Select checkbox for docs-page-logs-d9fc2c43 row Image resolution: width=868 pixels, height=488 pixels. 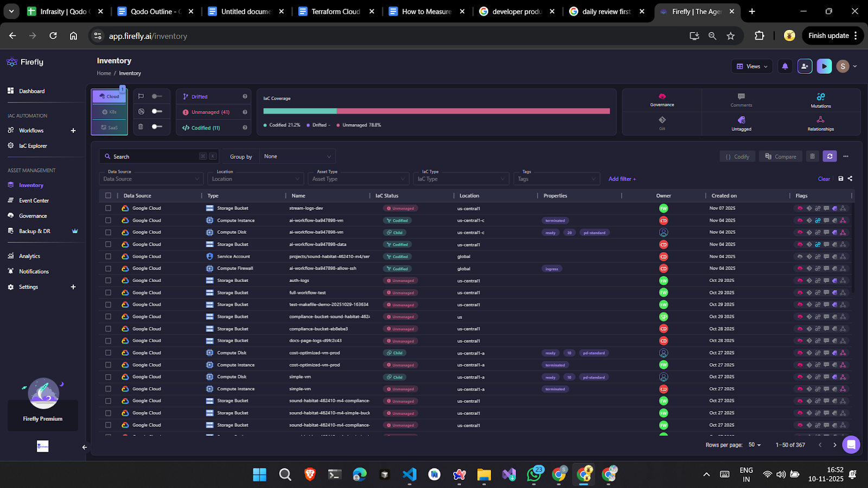pos(108,341)
